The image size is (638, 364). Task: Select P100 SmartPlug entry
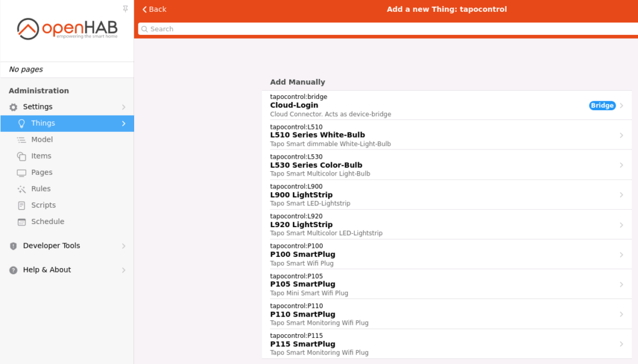tap(447, 254)
